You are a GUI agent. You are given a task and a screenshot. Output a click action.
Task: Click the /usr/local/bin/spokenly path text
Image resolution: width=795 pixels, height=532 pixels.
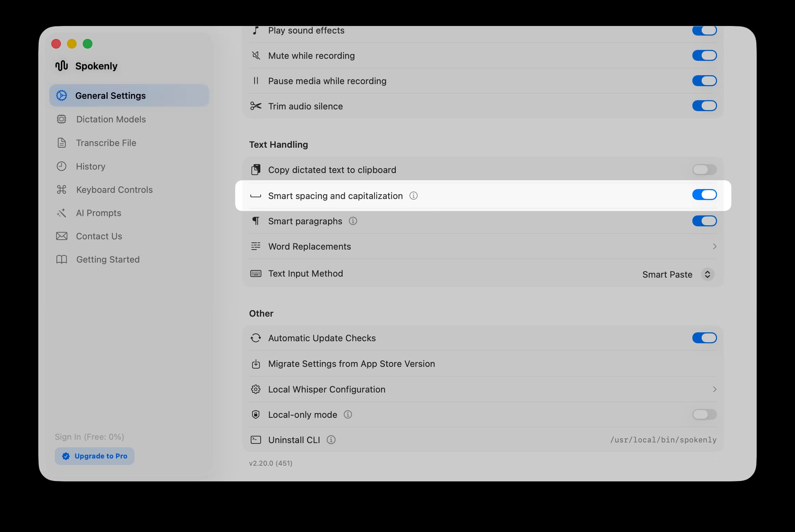point(663,440)
